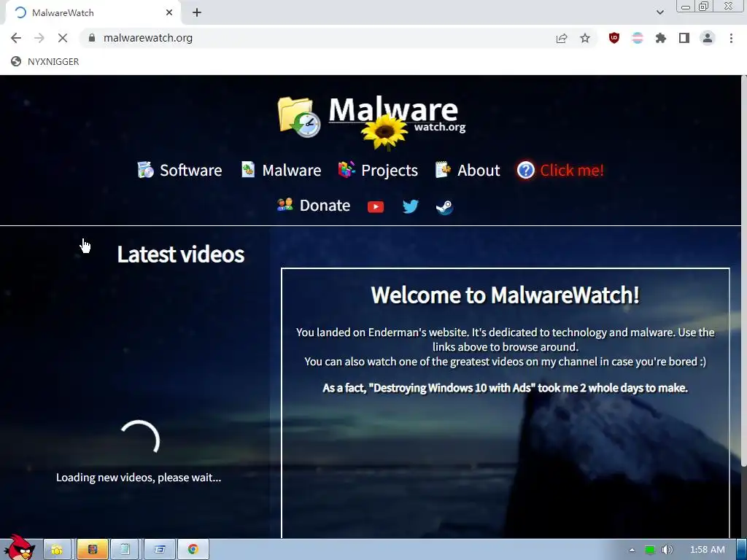Show hidden system tray icons
The image size is (747, 560).
pos(632,550)
